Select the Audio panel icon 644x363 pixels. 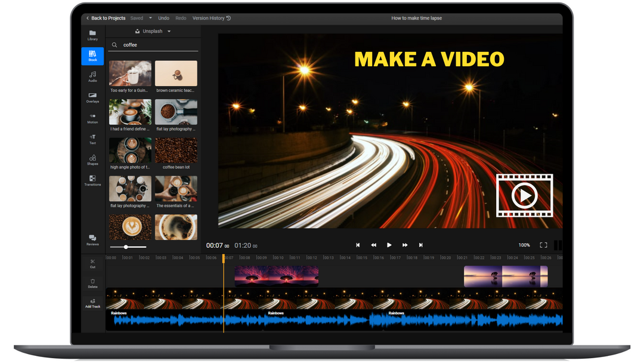[92, 75]
